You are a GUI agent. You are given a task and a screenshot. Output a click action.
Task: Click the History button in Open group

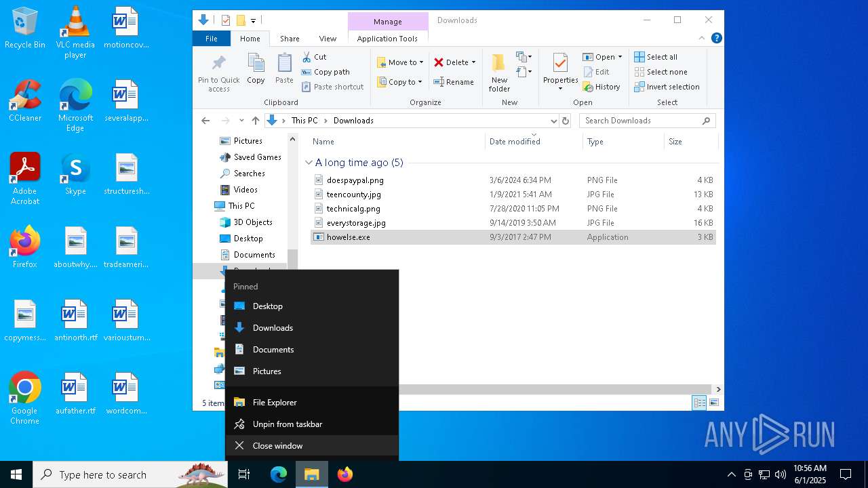pyautogui.click(x=601, y=87)
